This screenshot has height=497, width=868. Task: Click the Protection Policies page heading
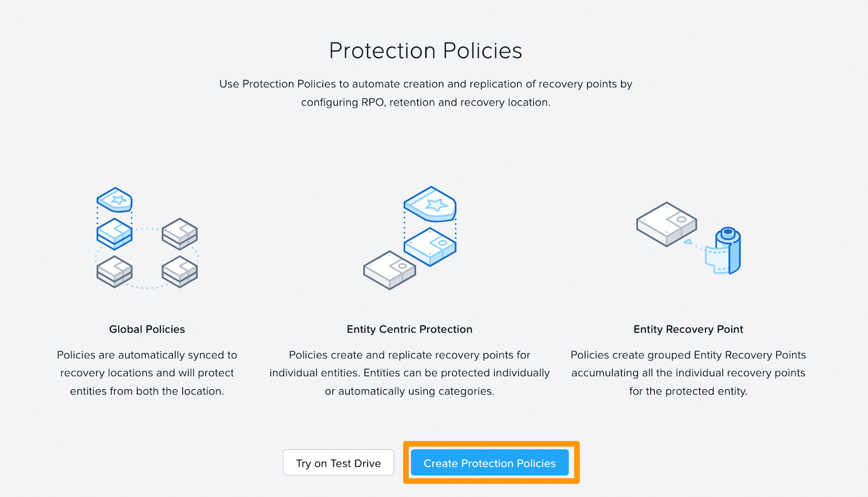(x=425, y=50)
